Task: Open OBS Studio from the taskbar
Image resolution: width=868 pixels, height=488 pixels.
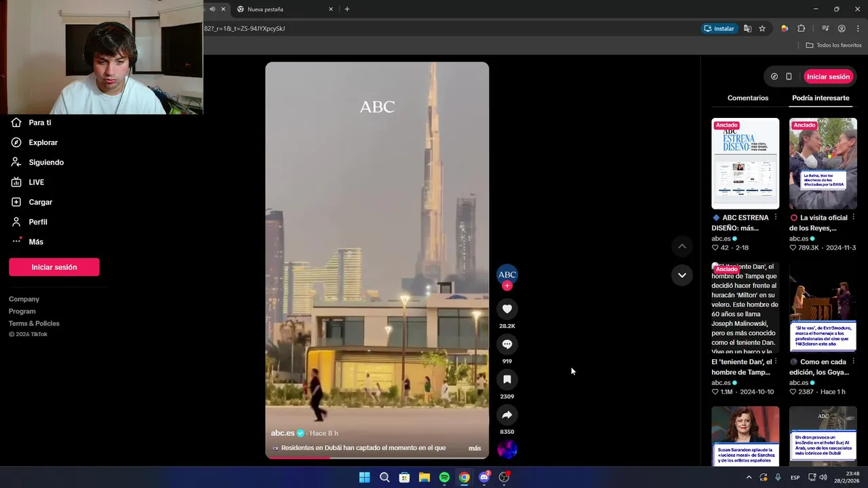Action: (504, 477)
